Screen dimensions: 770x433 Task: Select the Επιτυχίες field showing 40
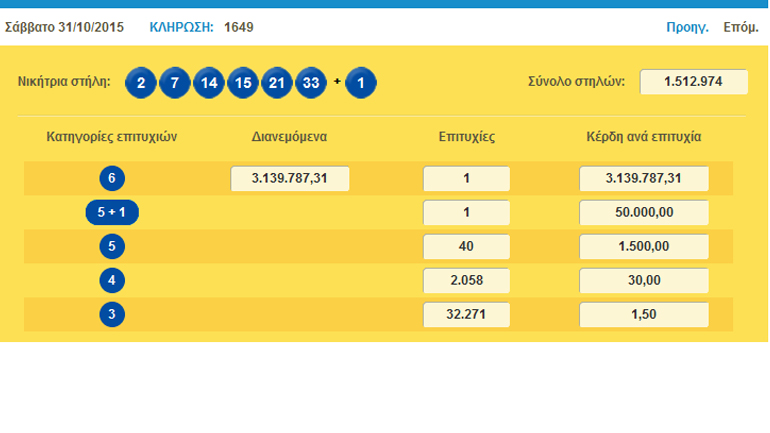[x=467, y=247]
